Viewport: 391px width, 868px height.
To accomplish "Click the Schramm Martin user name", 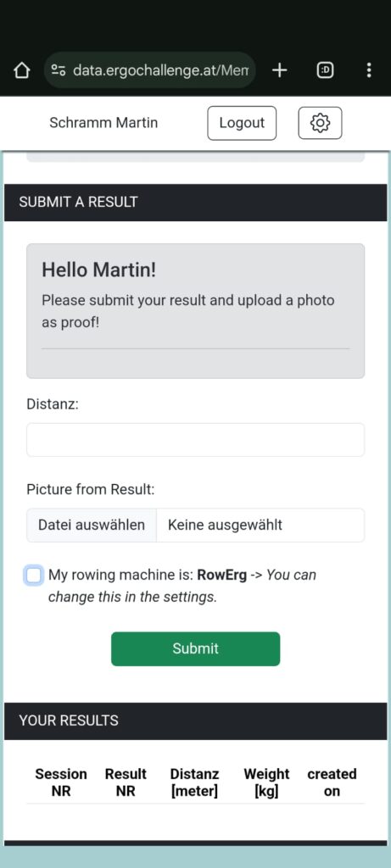I will 103,123.
